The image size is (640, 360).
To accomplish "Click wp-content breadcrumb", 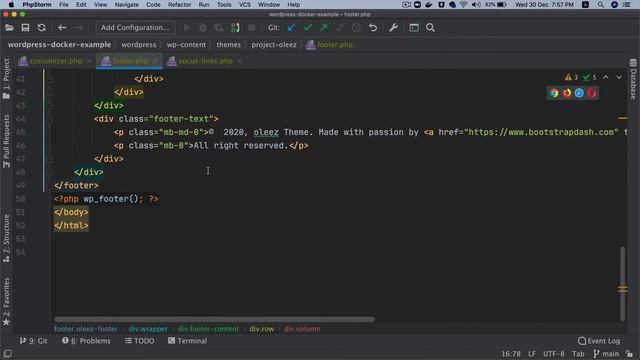I will click(x=186, y=44).
